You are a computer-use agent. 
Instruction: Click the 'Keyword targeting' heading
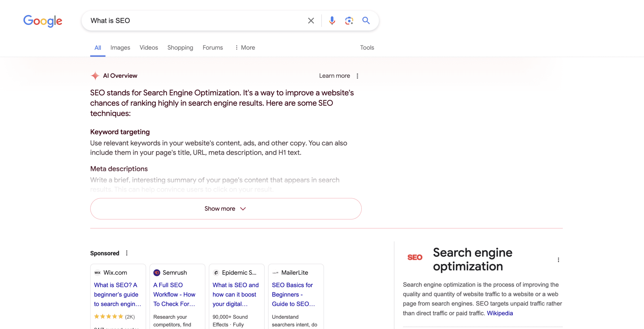(120, 132)
